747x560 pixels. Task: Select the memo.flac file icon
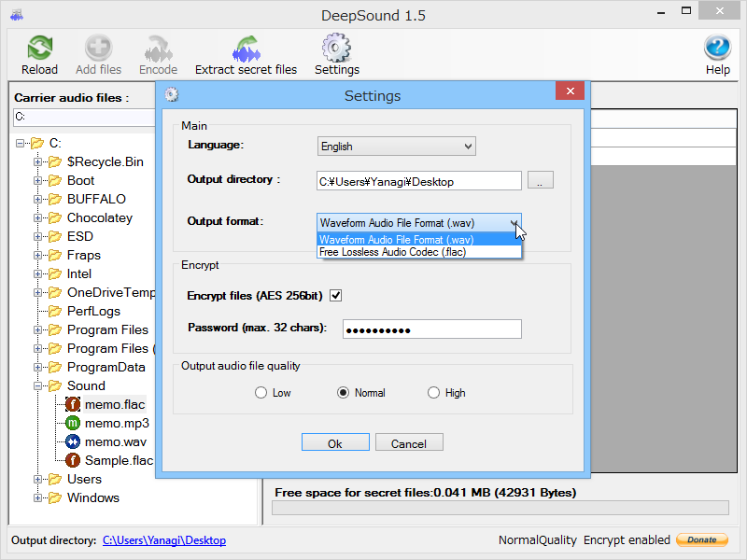(73, 404)
